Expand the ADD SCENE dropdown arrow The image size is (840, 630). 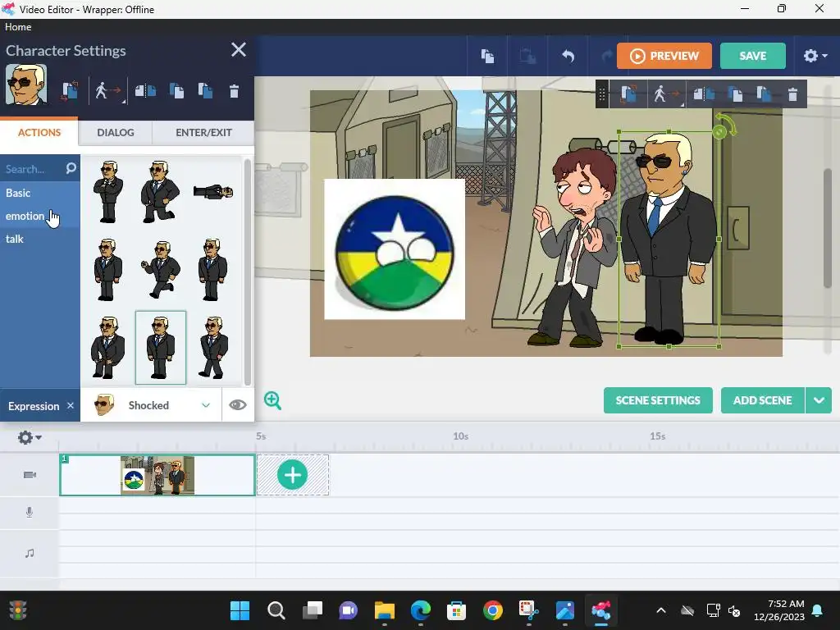click(819, 400)
